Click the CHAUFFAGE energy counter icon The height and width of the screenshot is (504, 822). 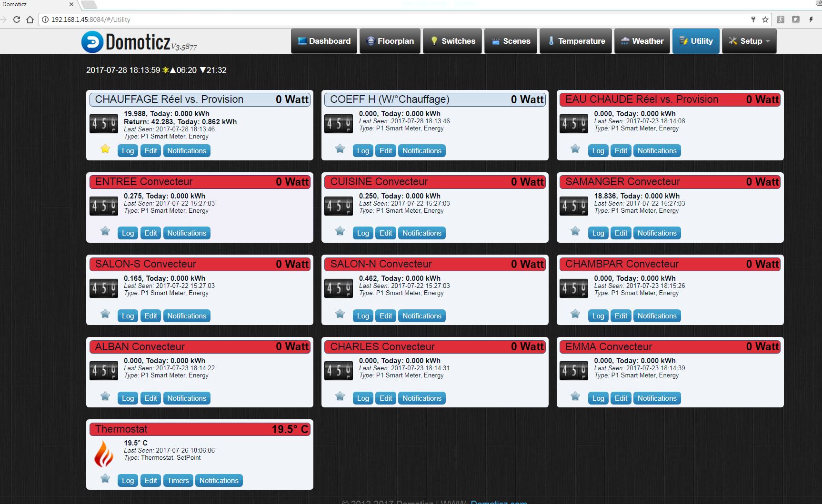103,124
